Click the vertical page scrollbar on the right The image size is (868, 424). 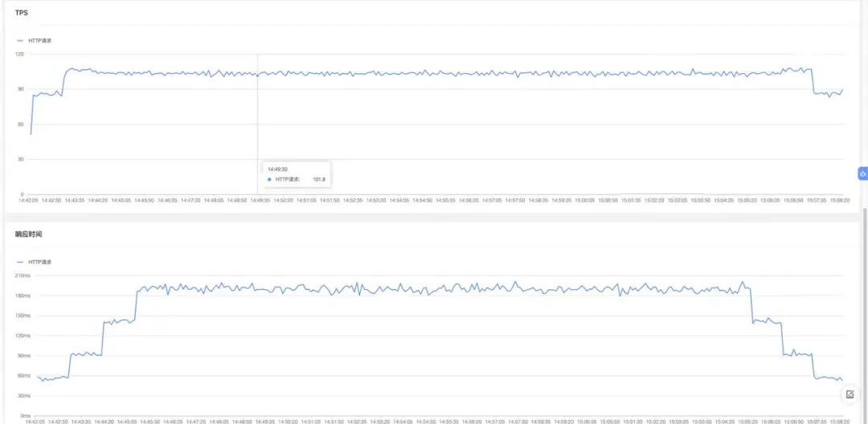point(863,315)
